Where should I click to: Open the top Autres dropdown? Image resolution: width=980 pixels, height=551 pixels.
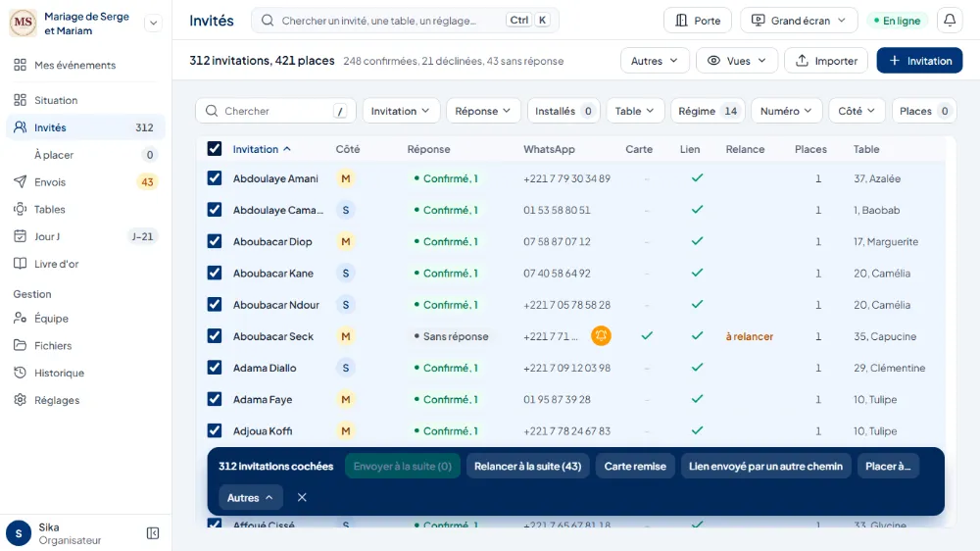point(655,61)
